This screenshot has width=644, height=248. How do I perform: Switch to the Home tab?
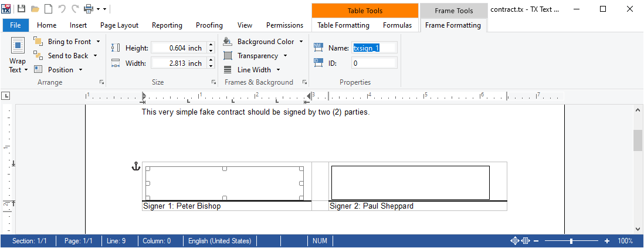coord(47,25)
